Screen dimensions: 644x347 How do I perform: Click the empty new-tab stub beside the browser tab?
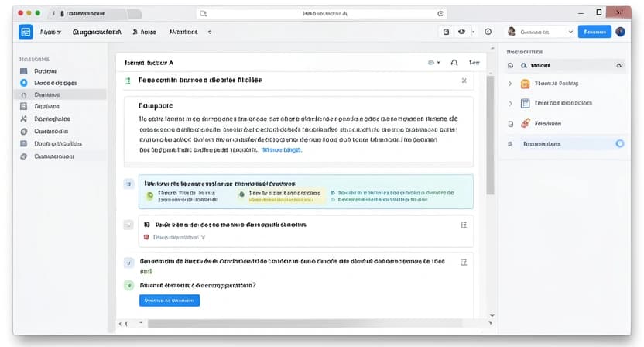tap(135, 14)
